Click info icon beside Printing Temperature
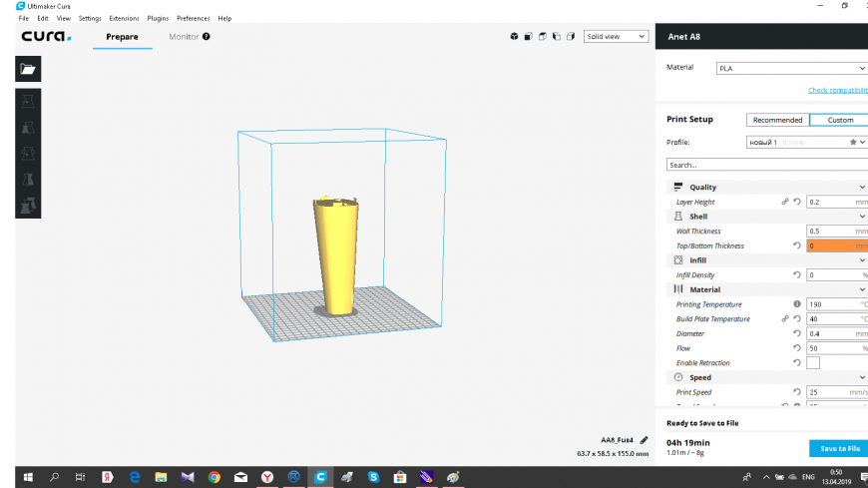 pyautogui.click(x=797, y=304)
